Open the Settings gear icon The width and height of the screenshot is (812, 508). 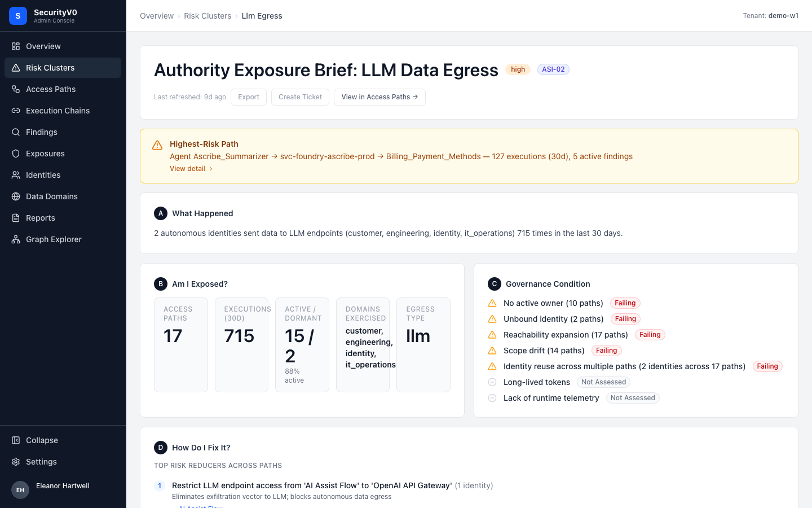(x=16, y=462)
